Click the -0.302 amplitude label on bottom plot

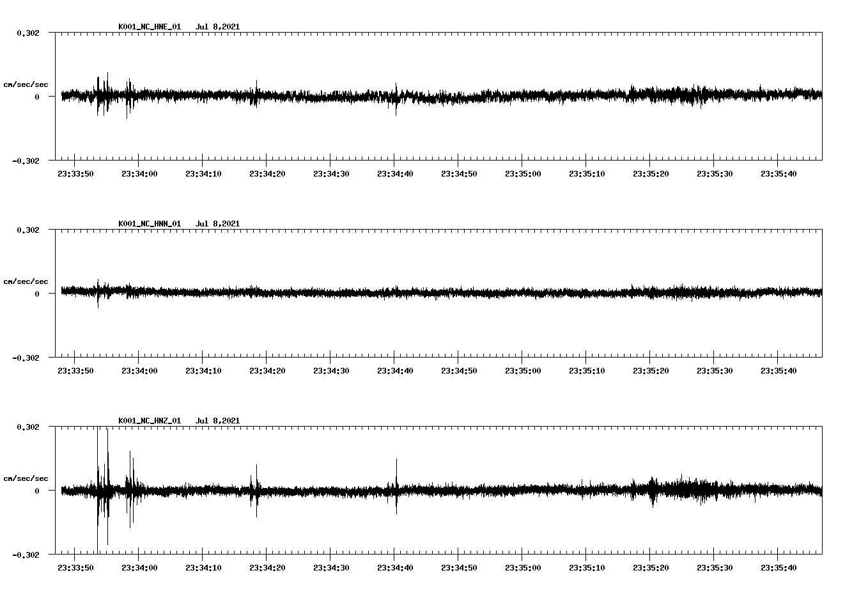[26, 553]
